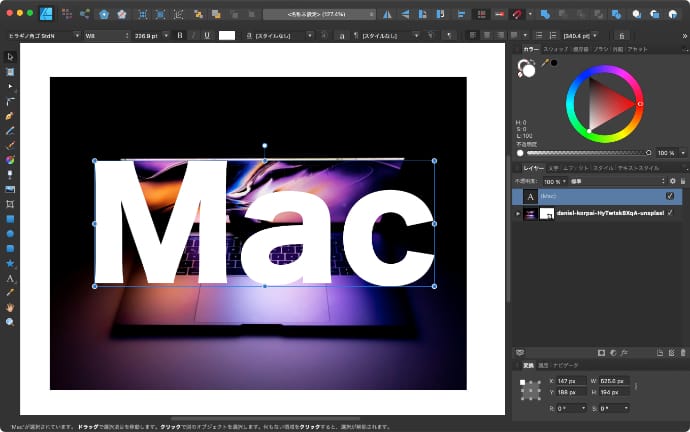Switch to the スウォッチ (Swatches) tab
690x432 pixels.
click(555, 48)
